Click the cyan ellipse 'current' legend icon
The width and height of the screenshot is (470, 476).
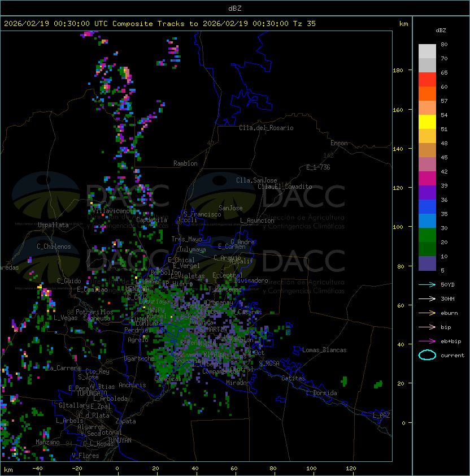(x=427, y=355)
